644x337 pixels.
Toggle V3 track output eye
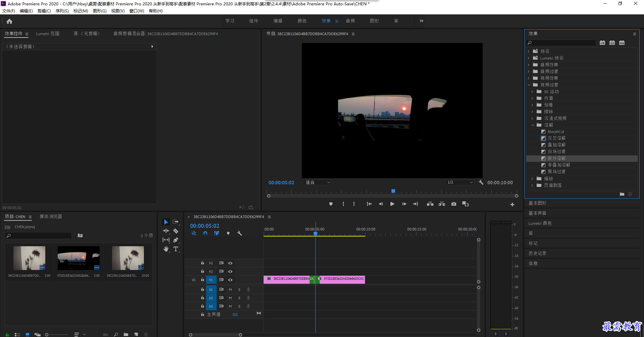point(230,263)
